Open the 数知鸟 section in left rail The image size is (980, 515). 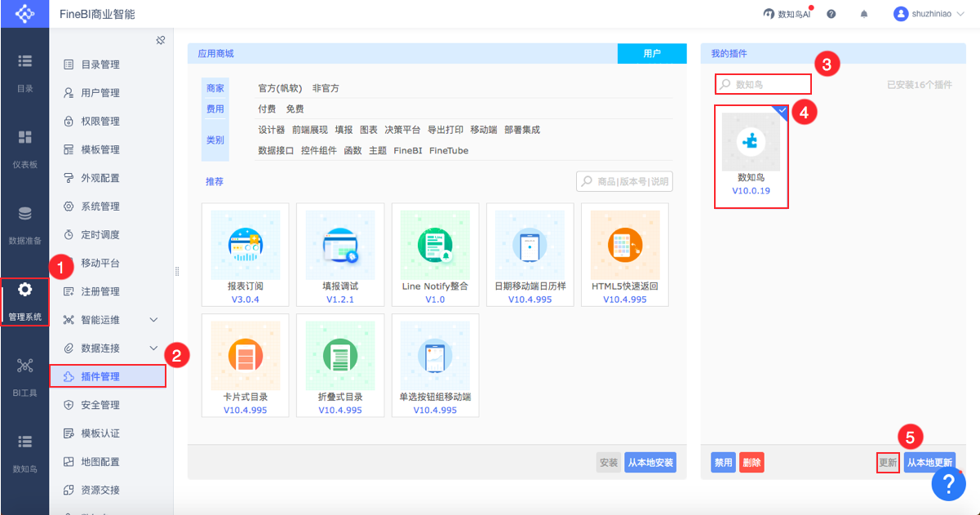(x=24, y=454)
